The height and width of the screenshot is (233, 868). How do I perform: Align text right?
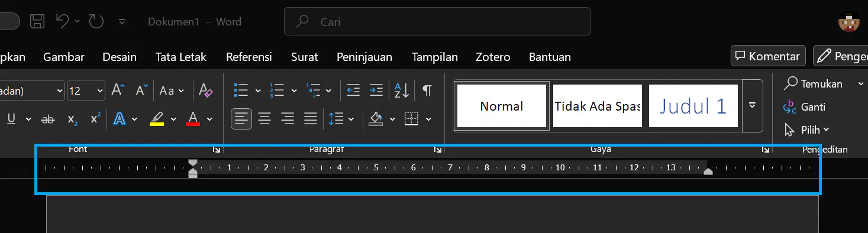tap(288, 119)
